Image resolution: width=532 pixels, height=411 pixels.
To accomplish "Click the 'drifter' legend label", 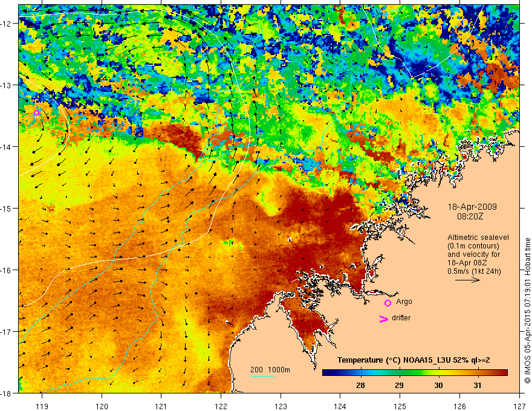I will (401, 318).
